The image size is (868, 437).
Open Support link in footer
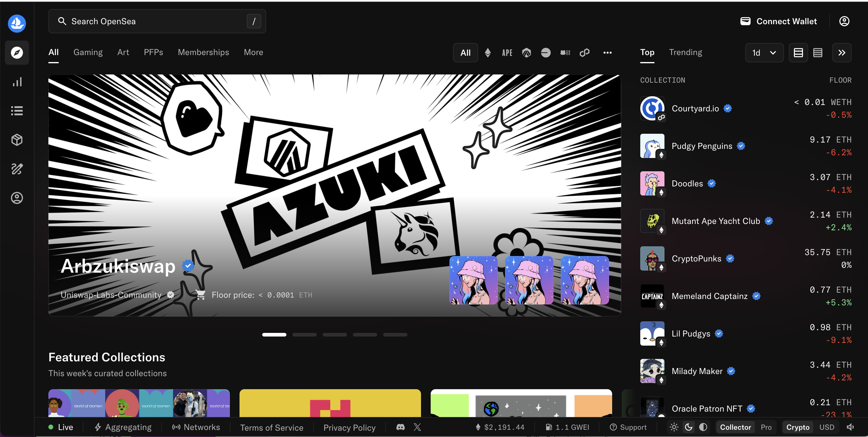[628, 427]
